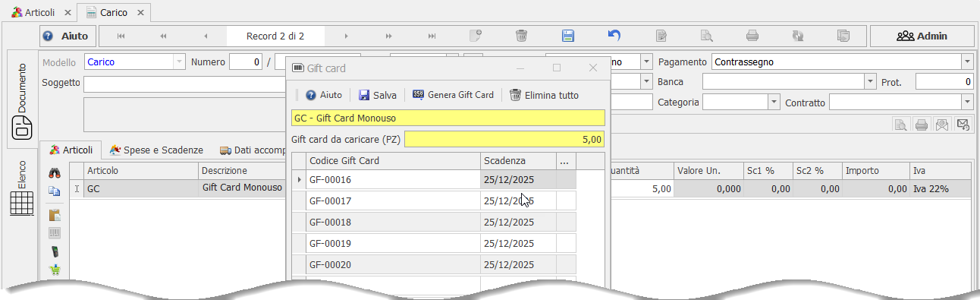
Task: Click the shopping cart import icon
Action: (x=55, y=270)
